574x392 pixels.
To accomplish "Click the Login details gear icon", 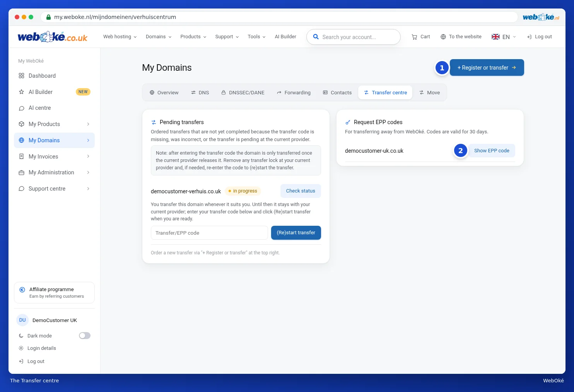I will (21, 348).
